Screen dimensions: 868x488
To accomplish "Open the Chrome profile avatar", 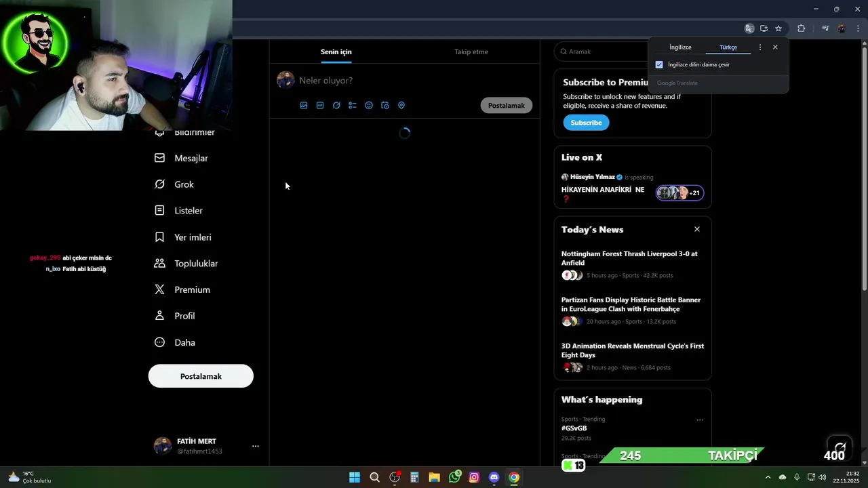I will tap(842, 28).
